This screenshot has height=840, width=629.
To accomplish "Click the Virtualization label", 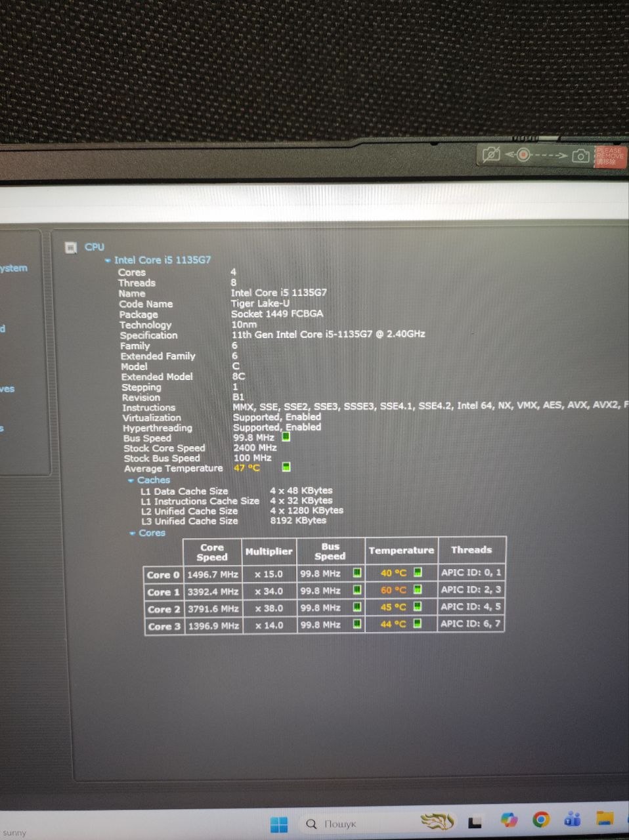I will coord(152,417).
